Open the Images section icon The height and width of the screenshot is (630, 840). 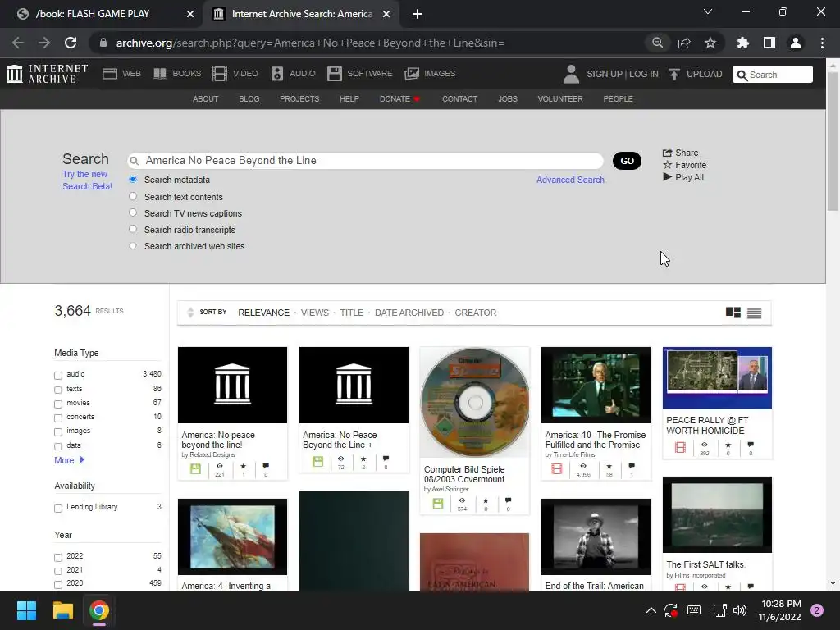pos(412,74)
